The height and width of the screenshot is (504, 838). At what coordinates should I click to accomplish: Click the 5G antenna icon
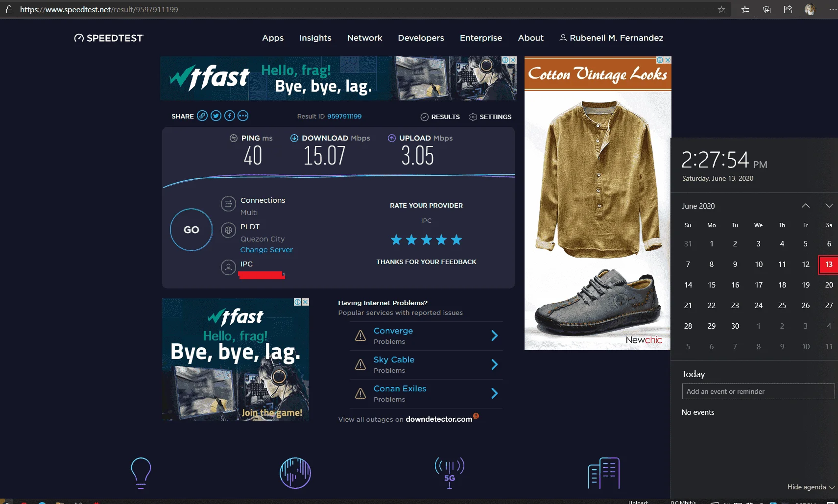pos(450,473)
